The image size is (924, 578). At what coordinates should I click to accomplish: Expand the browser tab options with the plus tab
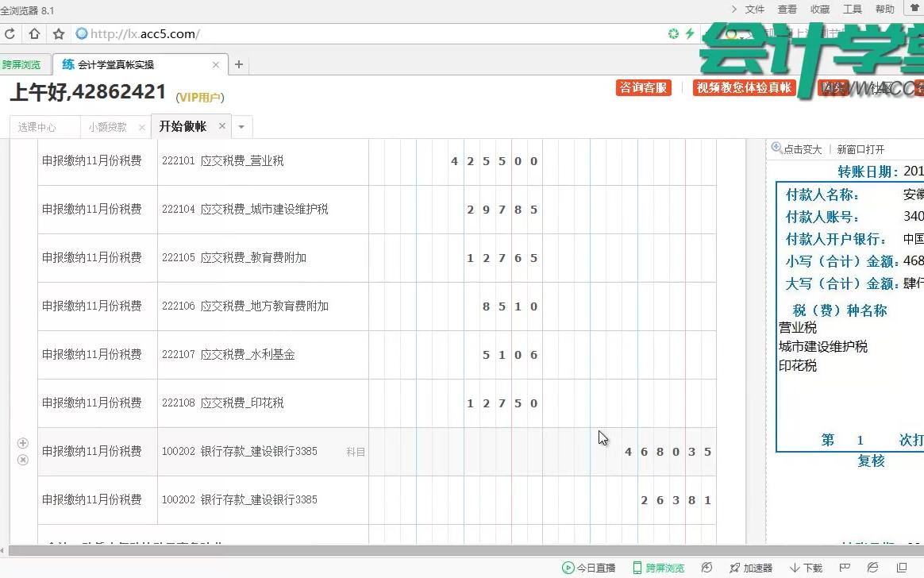tap(238, 64)
